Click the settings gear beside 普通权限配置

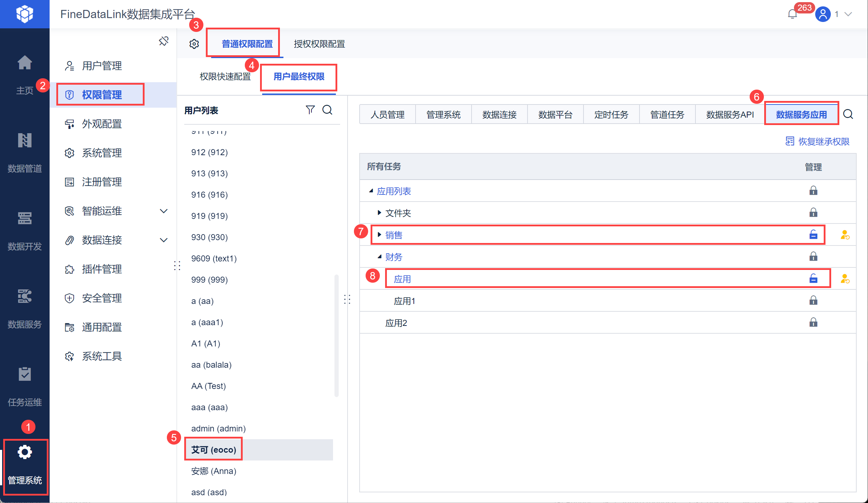pos(194,44)
